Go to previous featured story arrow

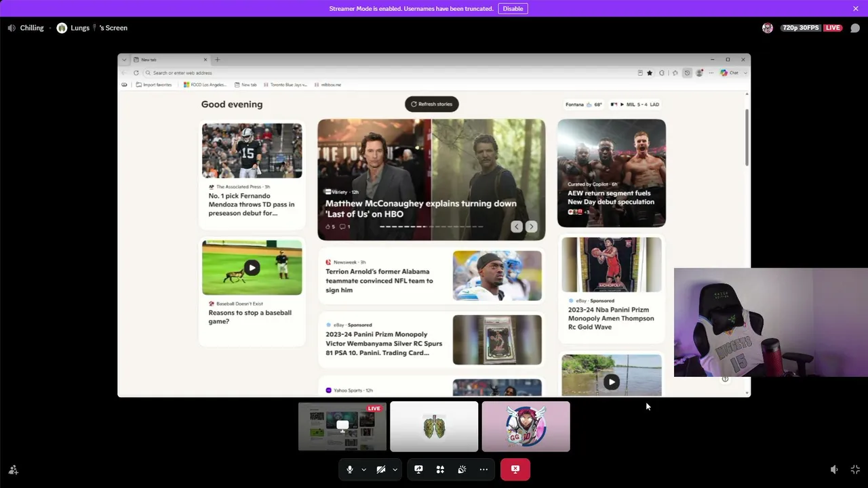517,227
